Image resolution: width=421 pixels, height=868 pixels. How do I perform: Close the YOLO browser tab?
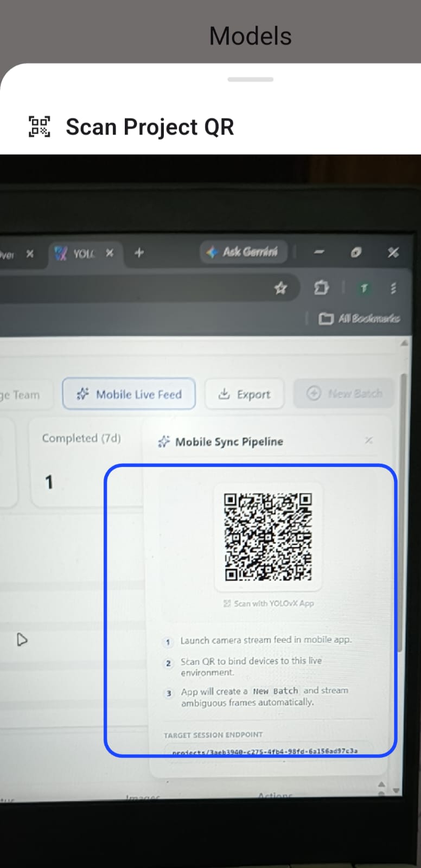pyautogui.click(x=110, y=253)
